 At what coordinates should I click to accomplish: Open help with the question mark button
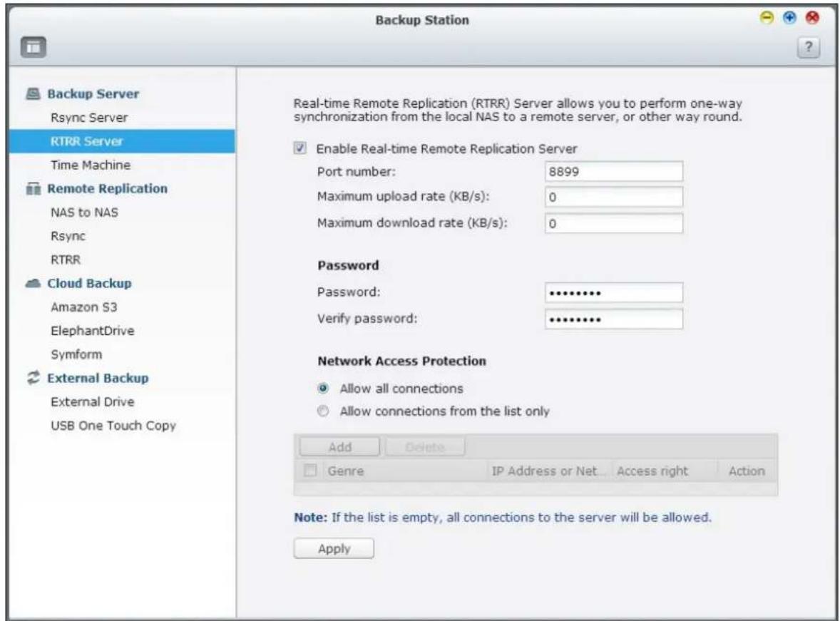(809, 47)
